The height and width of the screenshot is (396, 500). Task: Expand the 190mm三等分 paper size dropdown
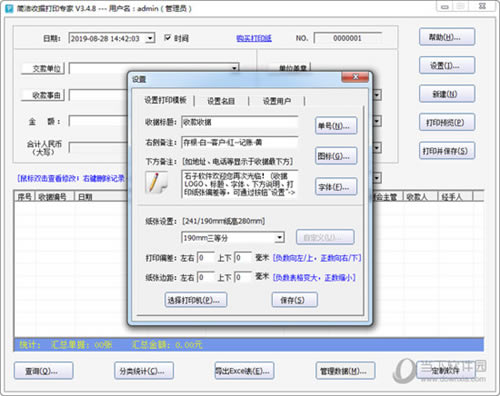pos(279,238)
